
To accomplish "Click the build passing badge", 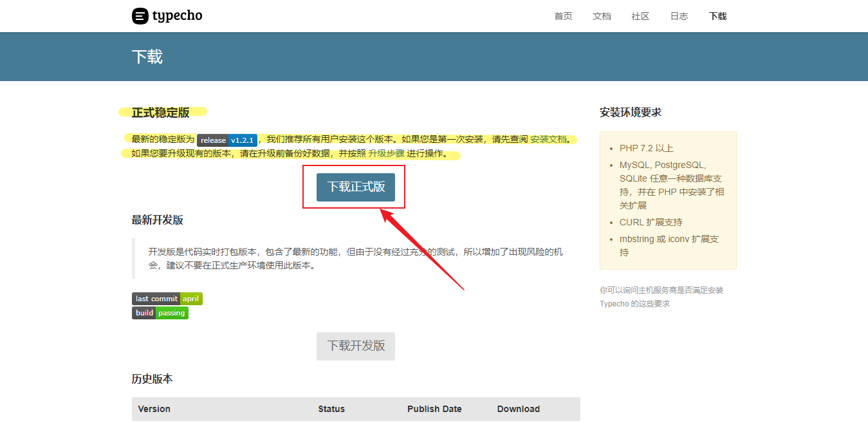I will tap(160, 313).
